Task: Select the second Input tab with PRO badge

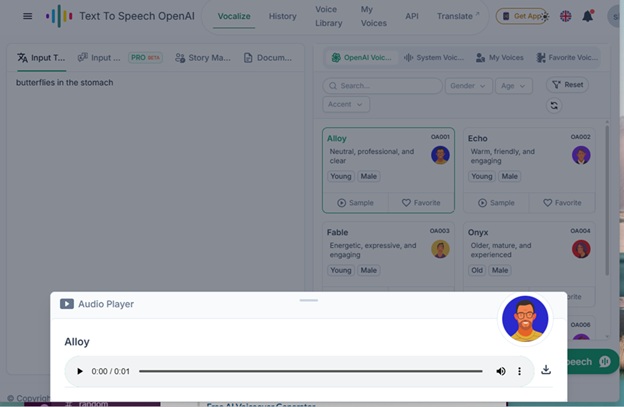Action: tap(120, 58)
